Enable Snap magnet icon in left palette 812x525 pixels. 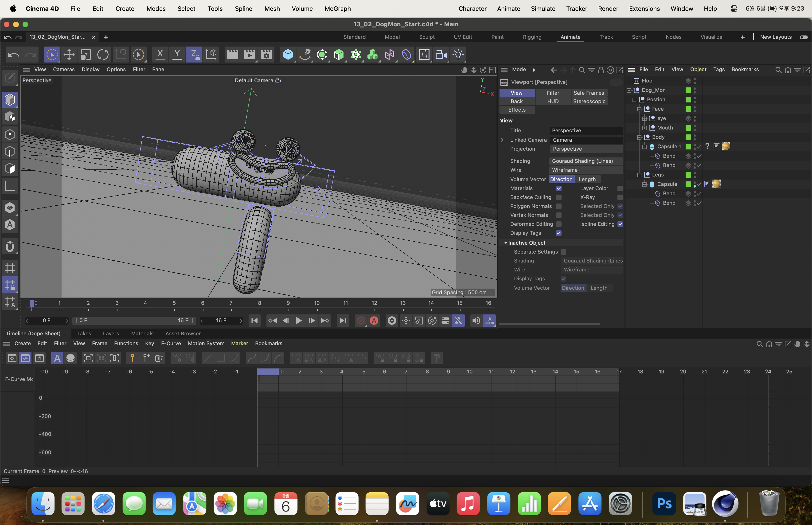(x=10, y=247)
